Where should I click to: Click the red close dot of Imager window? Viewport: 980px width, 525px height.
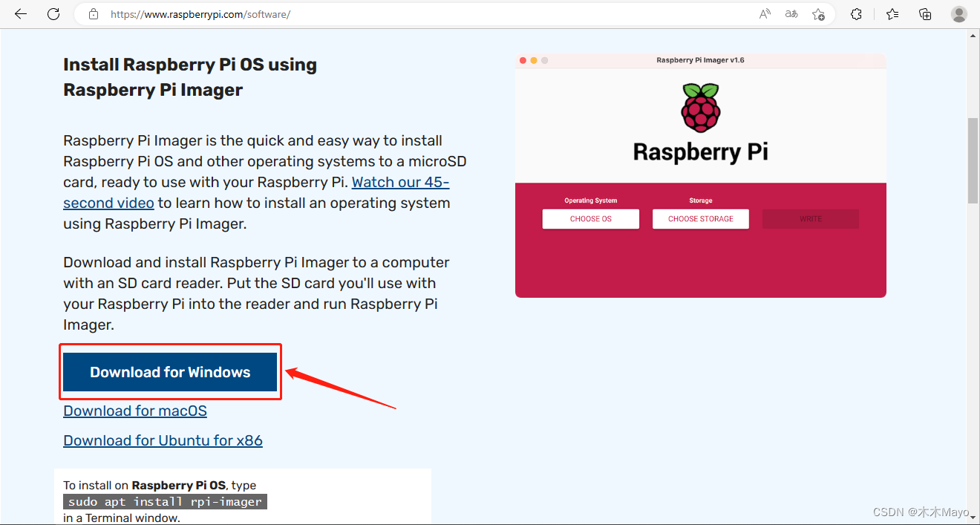point(523,60)
